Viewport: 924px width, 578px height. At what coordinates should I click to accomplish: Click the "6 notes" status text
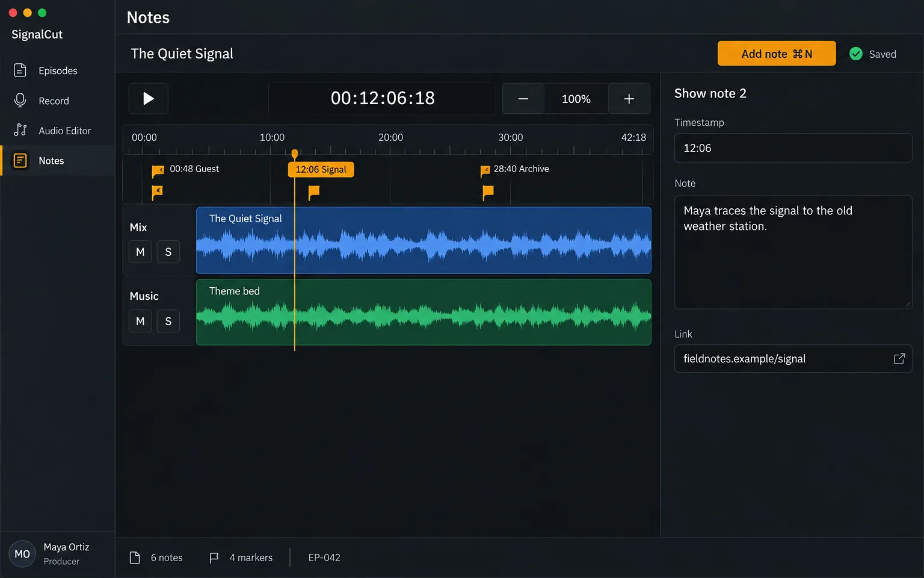(x=167, y=558)
